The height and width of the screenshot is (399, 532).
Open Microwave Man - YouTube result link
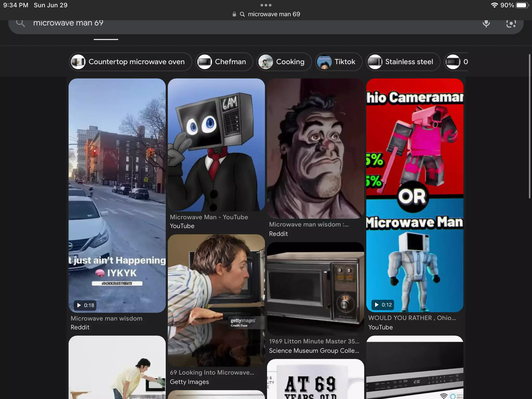pyautogui.click(x=209, y=217)
